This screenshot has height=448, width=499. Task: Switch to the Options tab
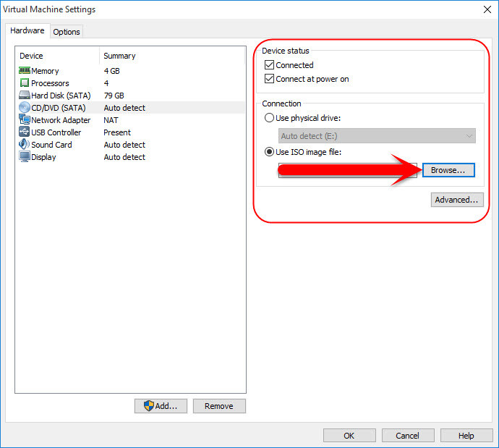coord(67,32)
